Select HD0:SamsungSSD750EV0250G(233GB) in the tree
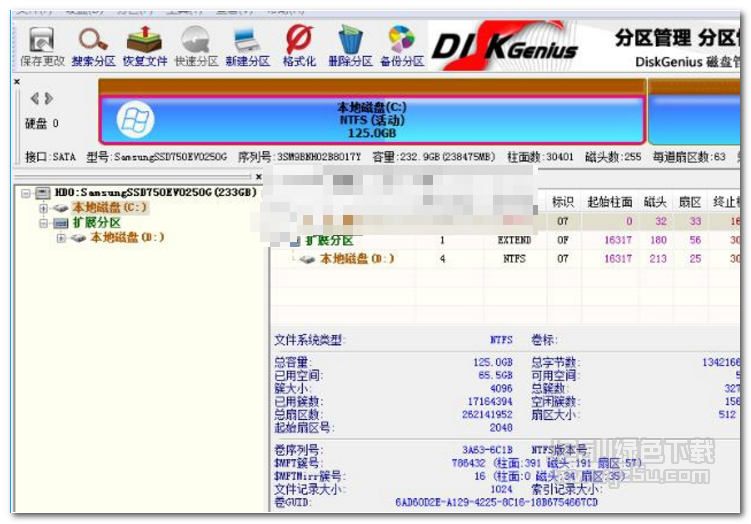 tap(156, 193)
